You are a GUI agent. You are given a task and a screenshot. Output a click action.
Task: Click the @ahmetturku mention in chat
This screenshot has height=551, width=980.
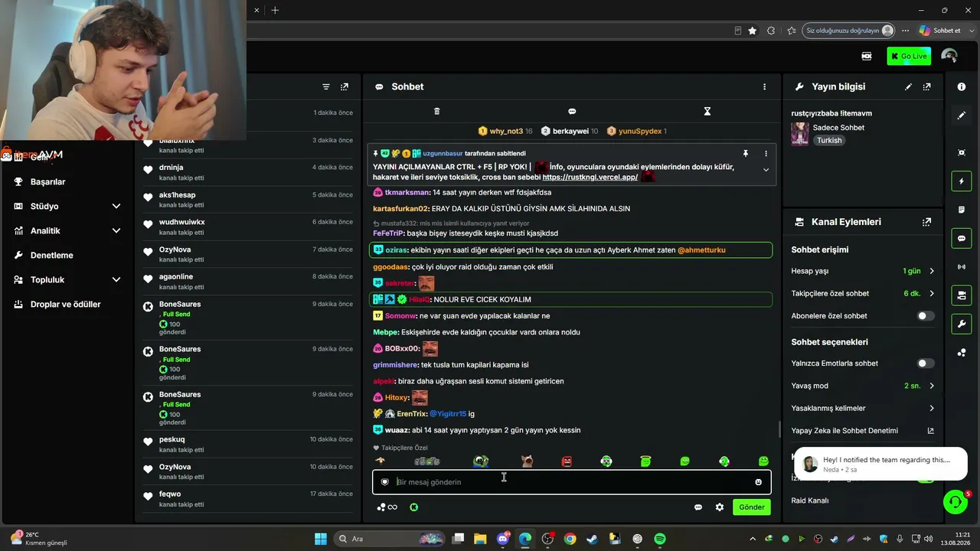[701, 250]
